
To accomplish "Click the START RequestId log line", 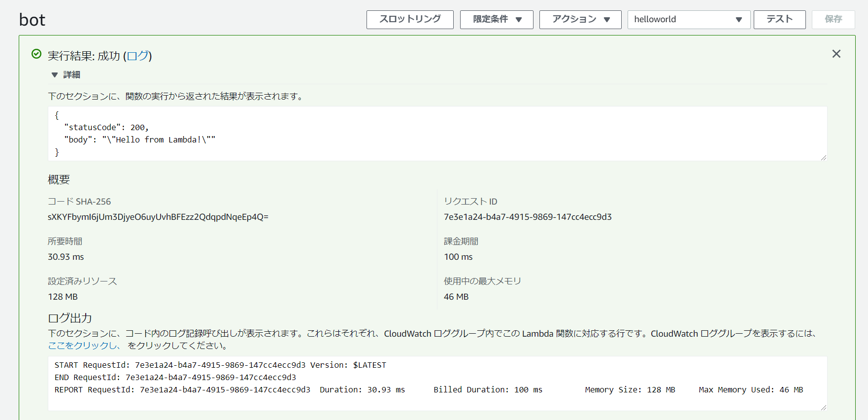I will click(x=220, y=365).
